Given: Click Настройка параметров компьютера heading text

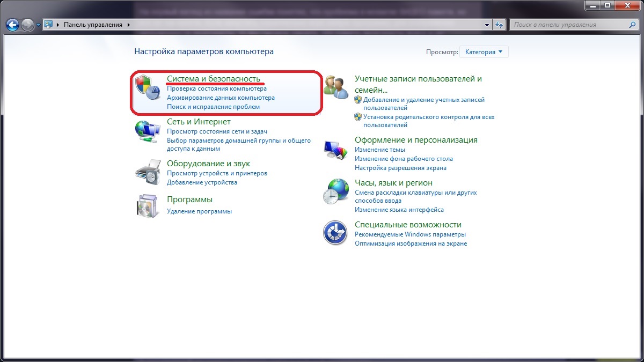Looking at the screenshot, I should pyautogui.click(x=204, y=52).
